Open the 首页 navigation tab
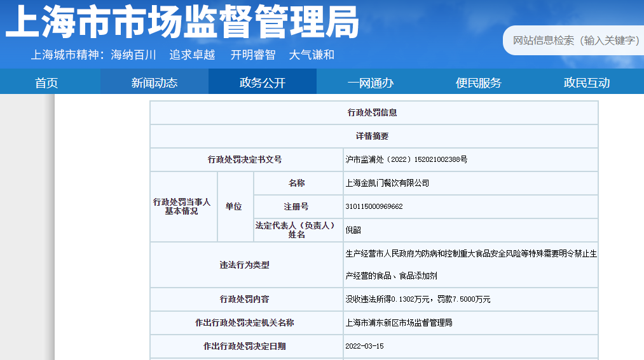This screenshot has width=644, height=360. (x=46, y=83)
